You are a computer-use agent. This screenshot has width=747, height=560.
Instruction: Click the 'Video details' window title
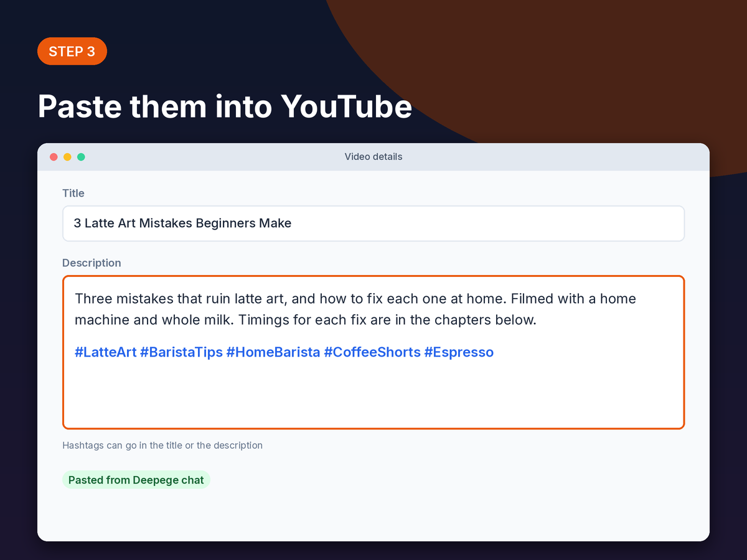[x=374, y=157]
